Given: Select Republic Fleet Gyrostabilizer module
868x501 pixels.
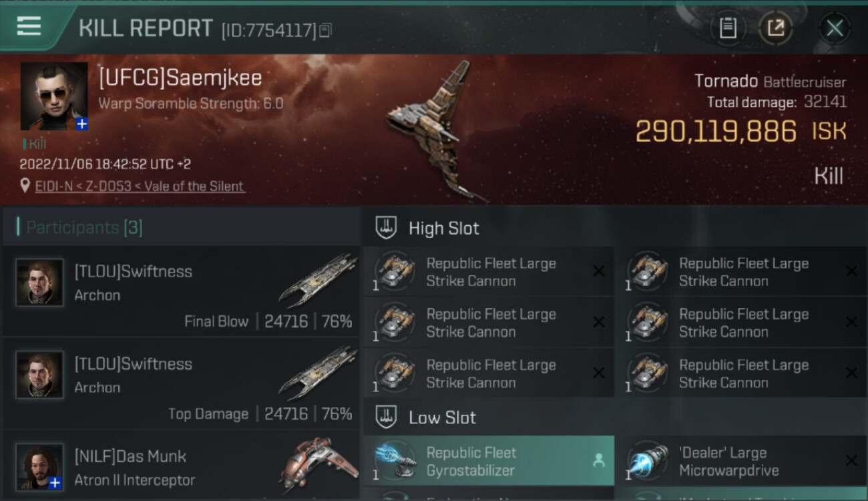Looking at the screenshot, I should click(x=489, y=461).
